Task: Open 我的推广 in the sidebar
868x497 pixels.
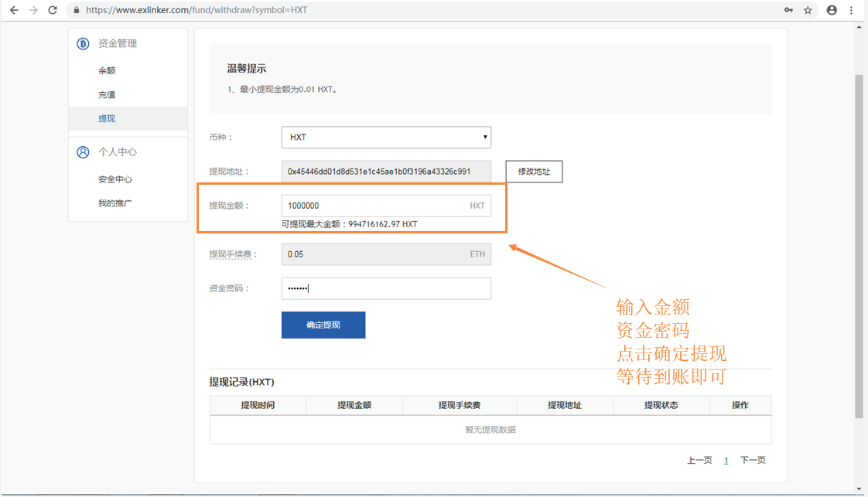Action: click(115, 203)
